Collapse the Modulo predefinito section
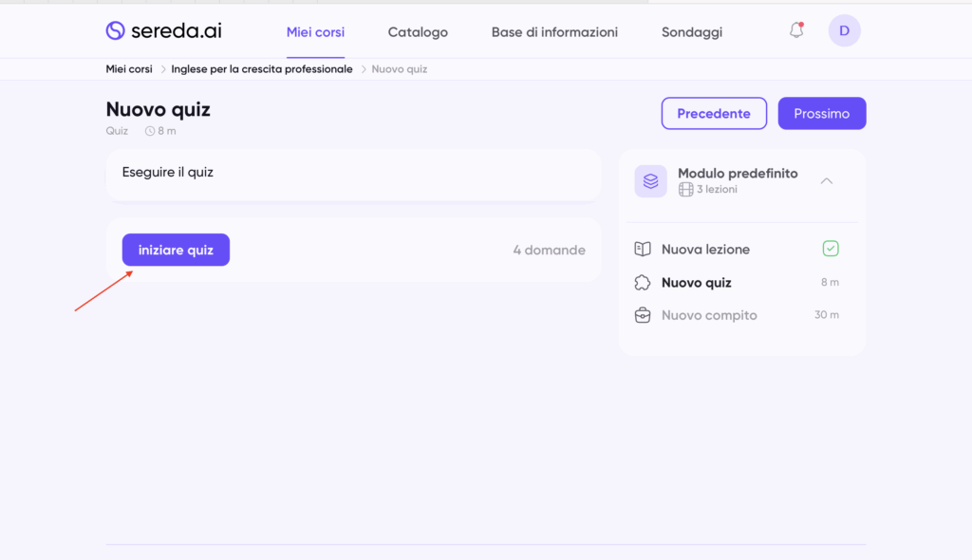The height and width of the screenshot is (560, 972). [826, 180]
